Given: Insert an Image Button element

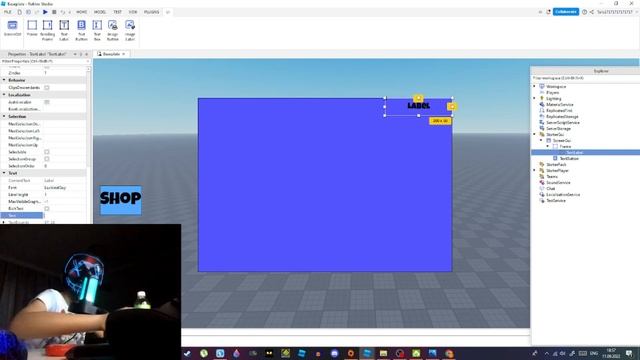Looking at the screenshot, I should pos(113,30).
